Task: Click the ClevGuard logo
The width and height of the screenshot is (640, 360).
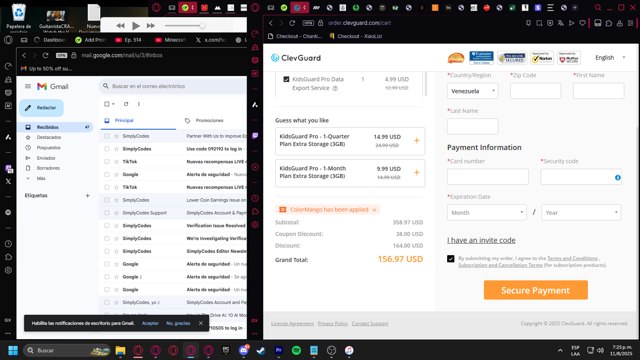Action: (x=296, y=58)
